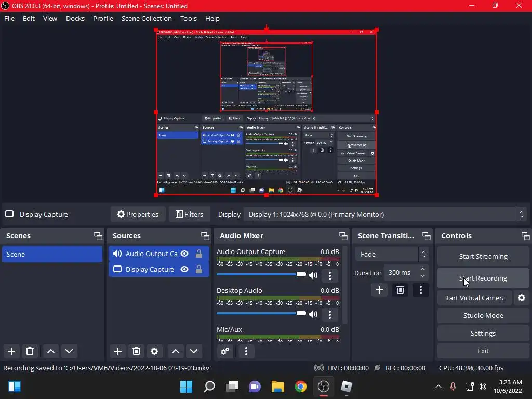The image size is (532, 399).
Task: Pop out the Scenes dock
Action: pos(98,236)
